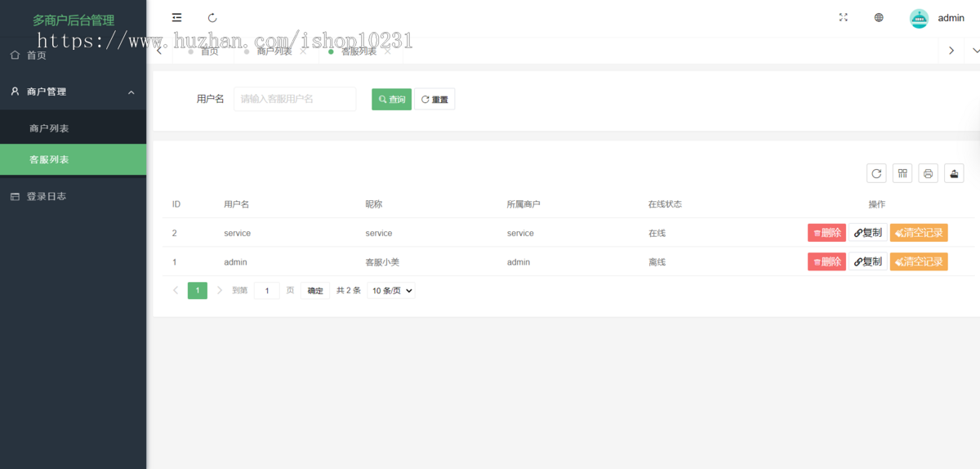Collapse the 商户管理 sidebar menu

(x=73, y=92)
